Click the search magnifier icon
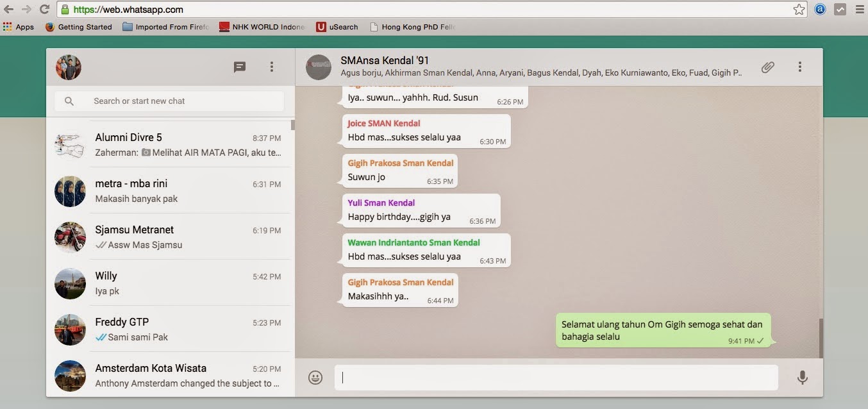868x409 pixels. click(x=69, y=101)
